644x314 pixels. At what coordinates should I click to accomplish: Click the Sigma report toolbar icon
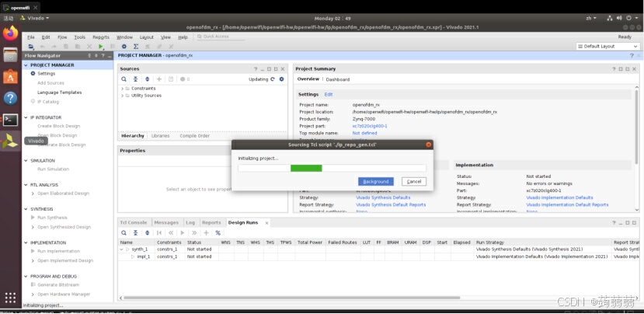tap(136, 47)
